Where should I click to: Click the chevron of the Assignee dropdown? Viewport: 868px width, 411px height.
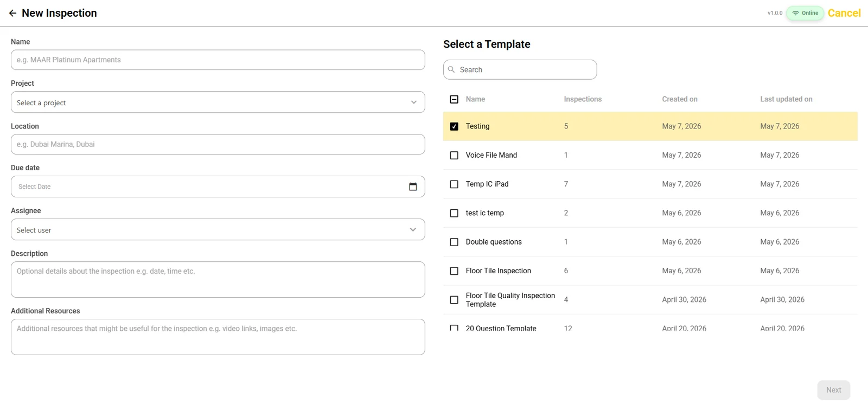click(413, 229)
